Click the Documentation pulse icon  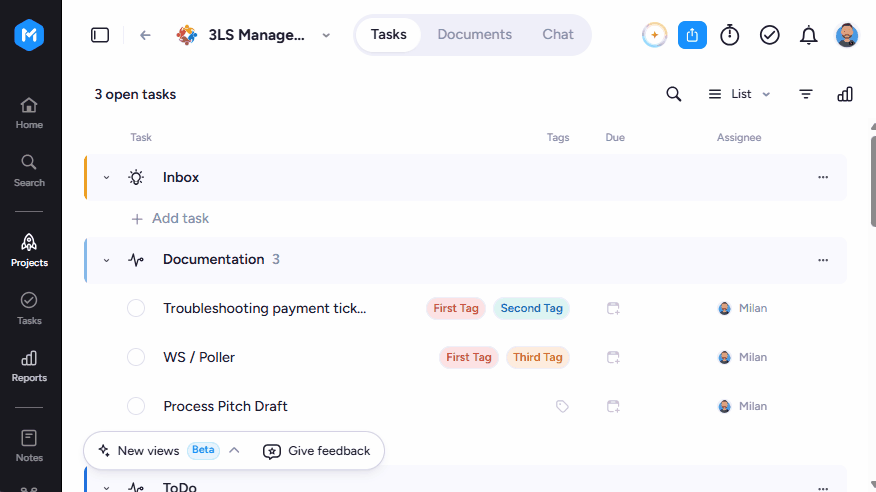coord(136,260)
